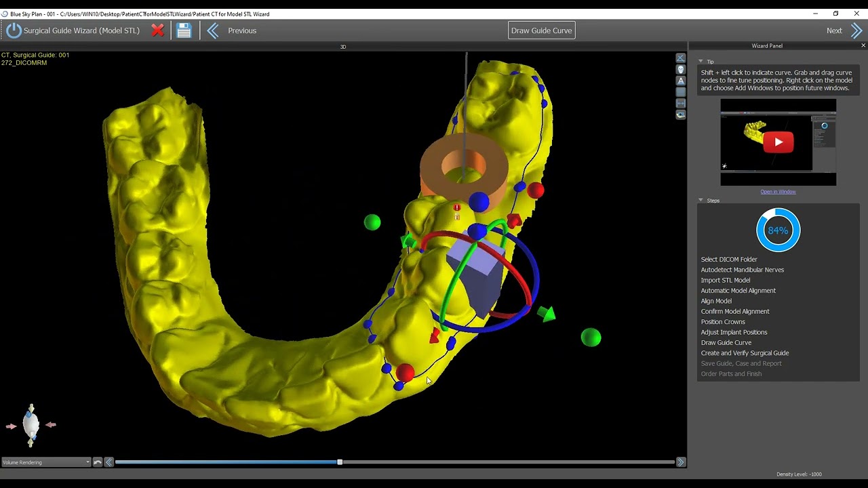The image size is (868, 488).
Task: Open the Volume Rendering dropdown
Action: click(x=46, y=462)
